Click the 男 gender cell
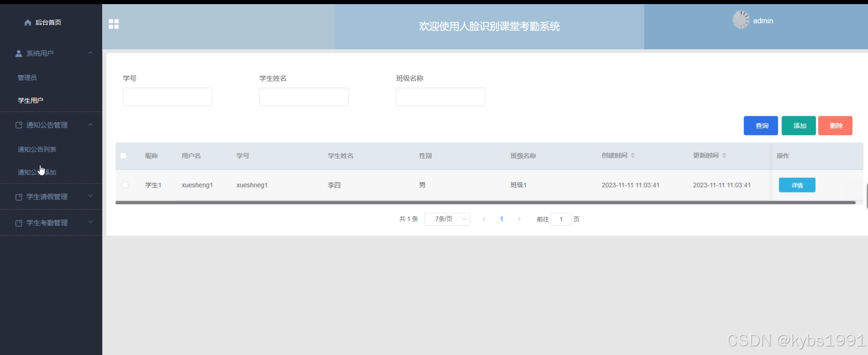 click(422, 185)
